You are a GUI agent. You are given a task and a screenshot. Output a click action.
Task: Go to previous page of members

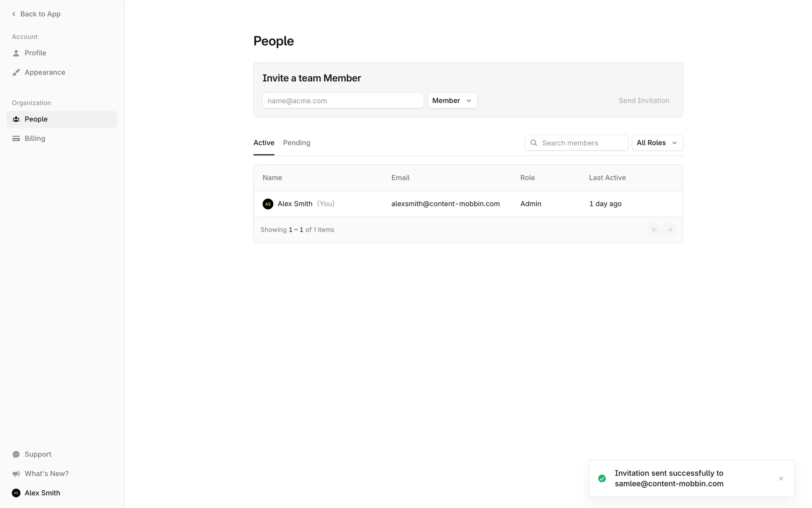[654, 230]
